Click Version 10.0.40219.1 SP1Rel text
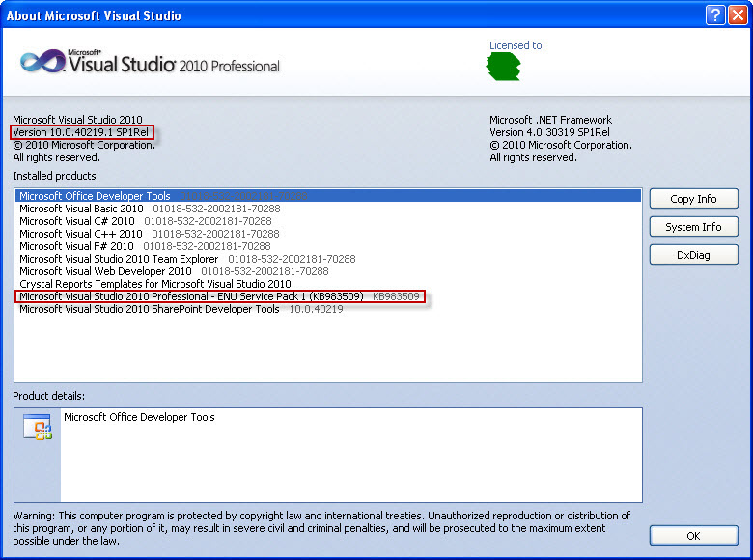The height and width of the screenshot is (560, 753). click(x=81, y=132)
